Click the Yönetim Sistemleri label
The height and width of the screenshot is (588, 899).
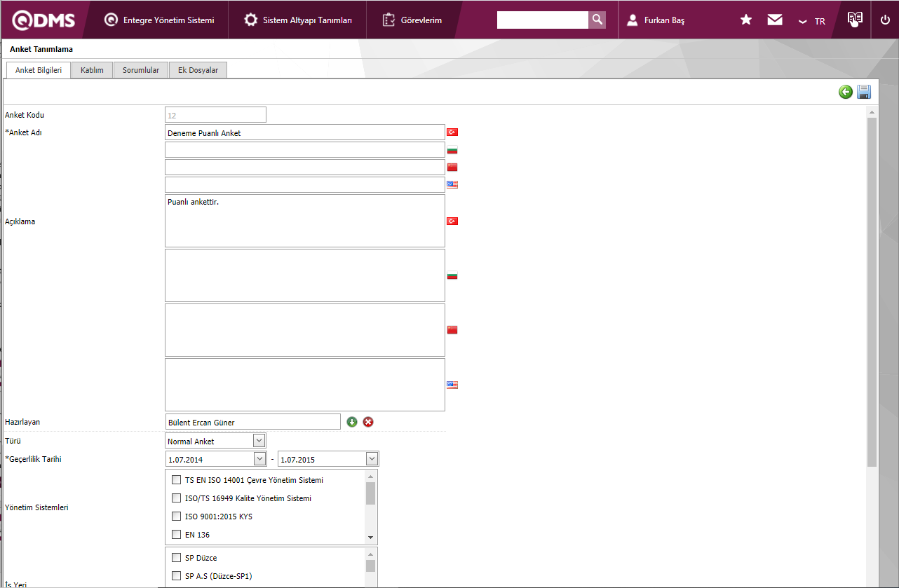(36, 507)
